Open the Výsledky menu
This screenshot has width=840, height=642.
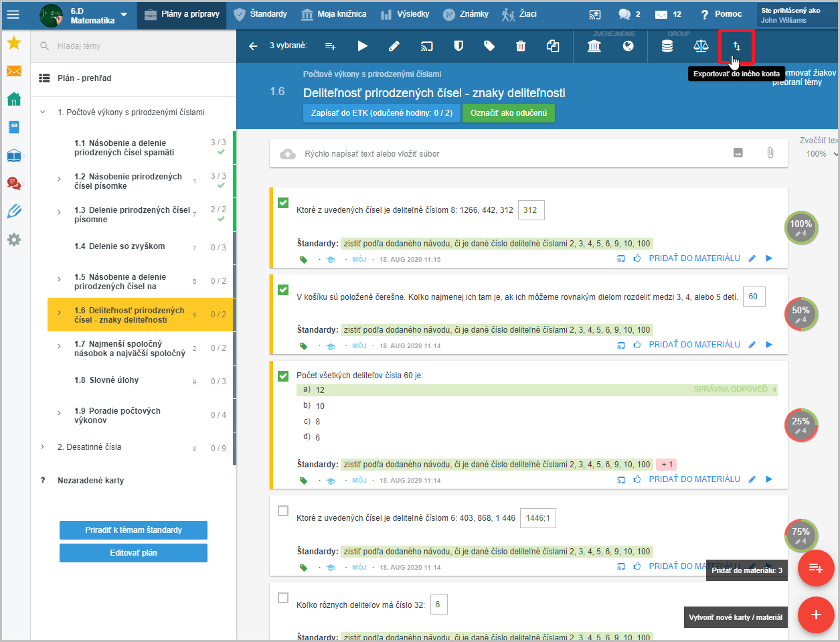tap(405, 14)
